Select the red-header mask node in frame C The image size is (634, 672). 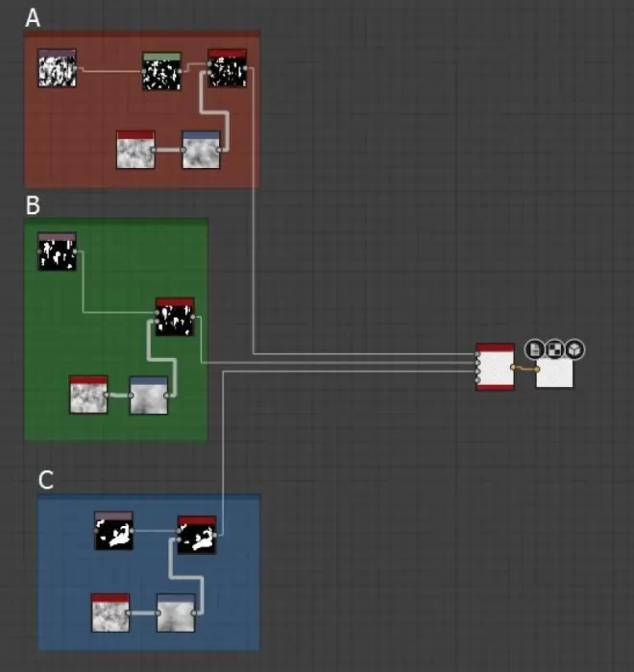(x=197, y=536)
